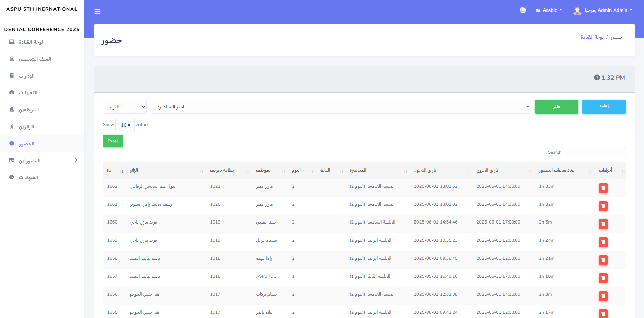Delete attendance record 1662
644x318 pixels.
(603, 188)
